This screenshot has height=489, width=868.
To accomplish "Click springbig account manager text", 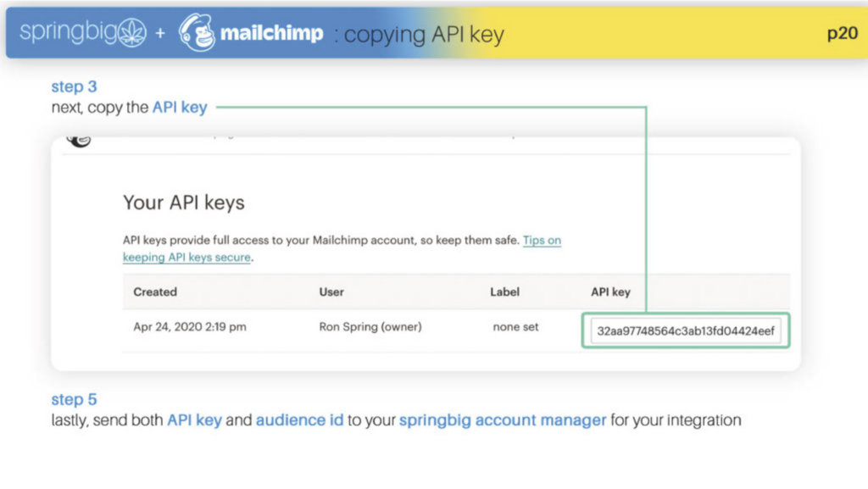I will [x=503, y=420].
